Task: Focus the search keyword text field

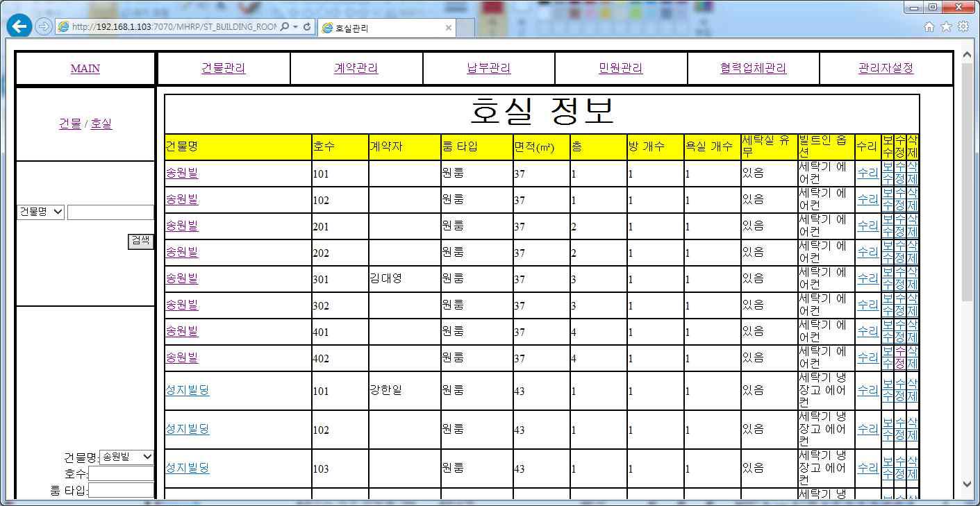Action: [110, 212]
